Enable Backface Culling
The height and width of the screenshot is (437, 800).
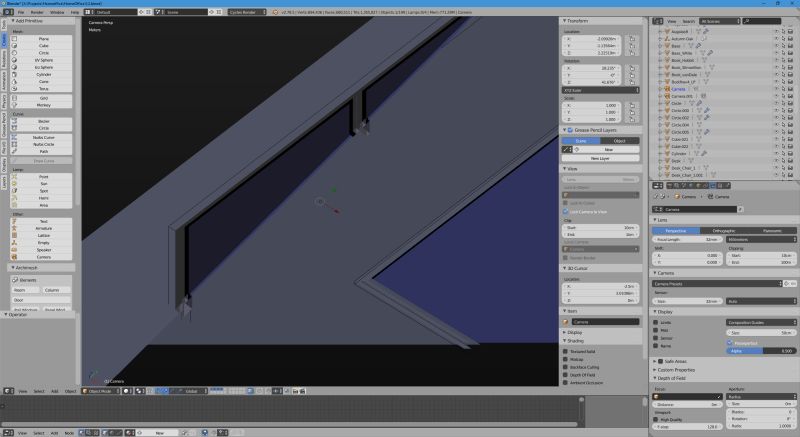click(565, 367)
